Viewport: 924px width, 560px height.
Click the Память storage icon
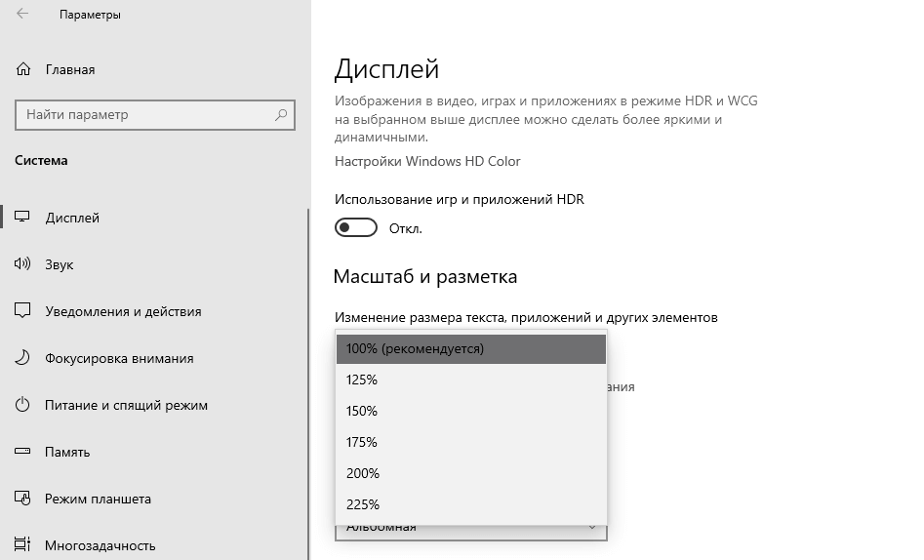[22, 452]
